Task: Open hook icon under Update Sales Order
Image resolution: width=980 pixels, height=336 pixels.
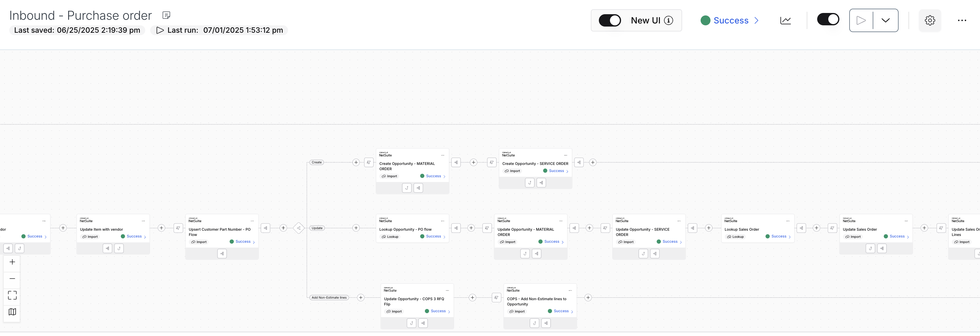Action: point(871,248)
